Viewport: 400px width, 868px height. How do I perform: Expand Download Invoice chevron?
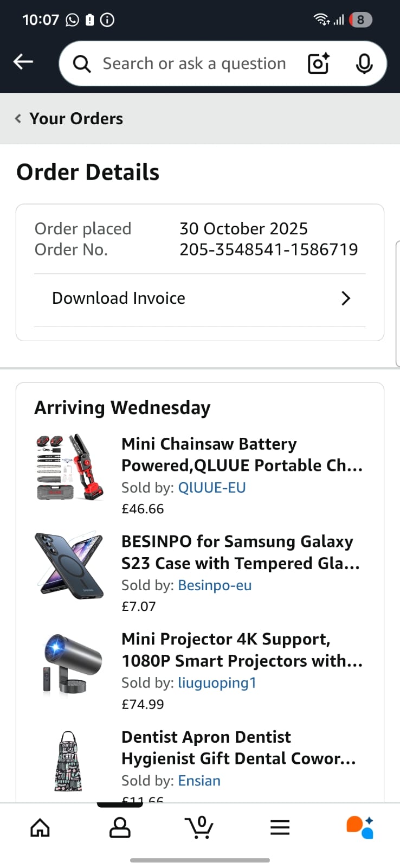click(346, 298)
